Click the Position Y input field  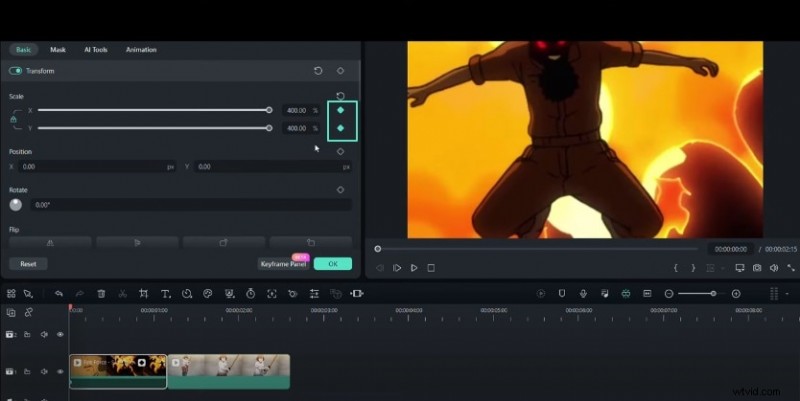(272, 167)
